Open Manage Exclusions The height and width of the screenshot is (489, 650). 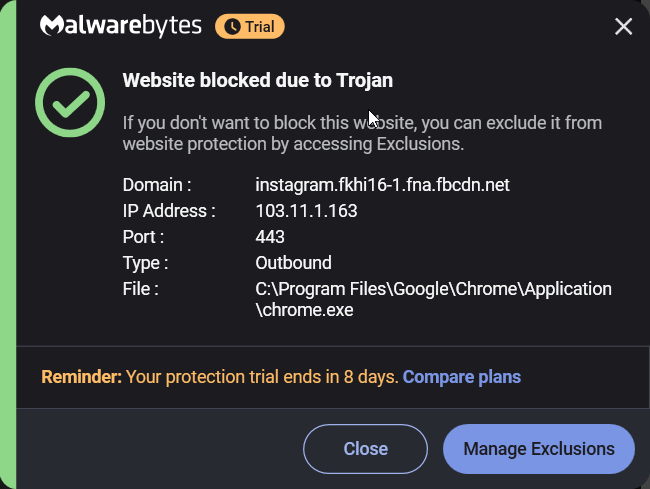pyautogui.click(x=538, y=448)
